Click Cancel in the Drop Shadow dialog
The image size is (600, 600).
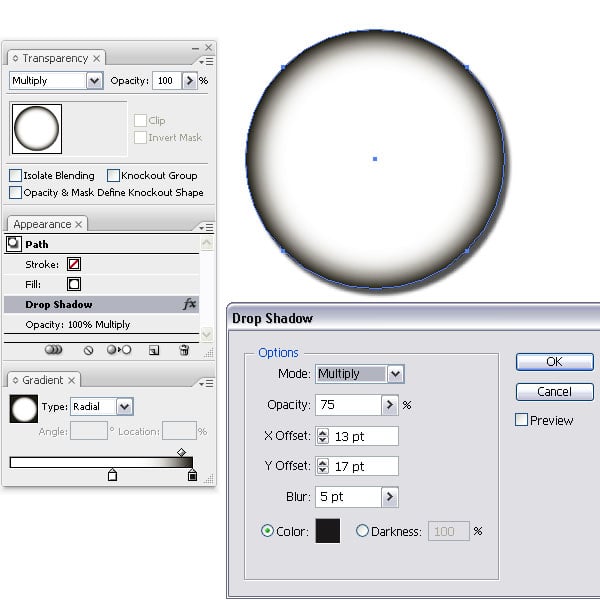click(x=554, y=392)
